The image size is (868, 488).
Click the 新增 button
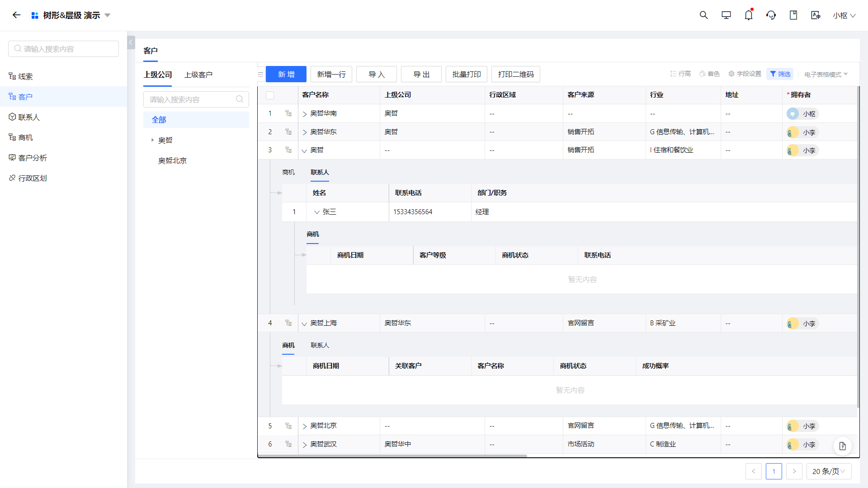pyautogui.click(x=286, y=74)
